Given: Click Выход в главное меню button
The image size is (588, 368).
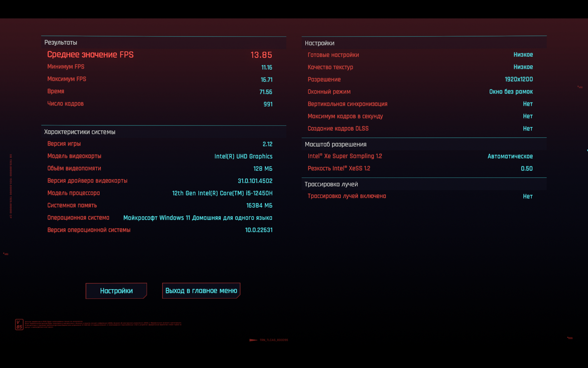Looking at the screenshot, I should [x=201, y=291].
